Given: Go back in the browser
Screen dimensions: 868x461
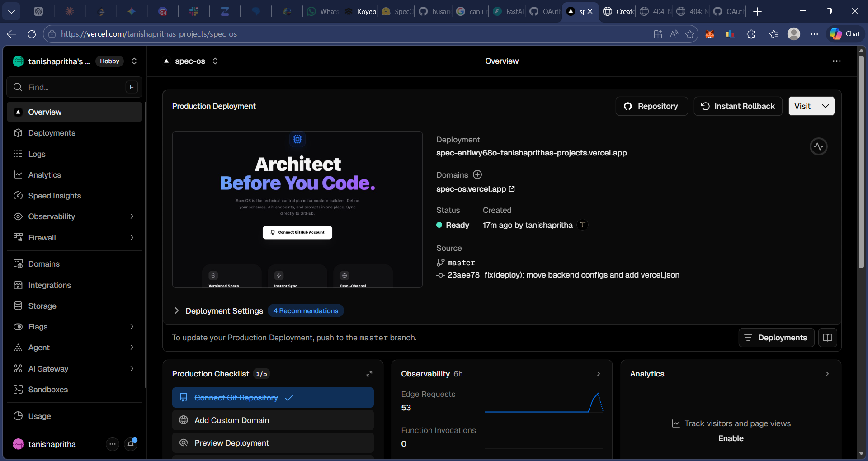Looking at the screenshot, I should click(12, 34).
